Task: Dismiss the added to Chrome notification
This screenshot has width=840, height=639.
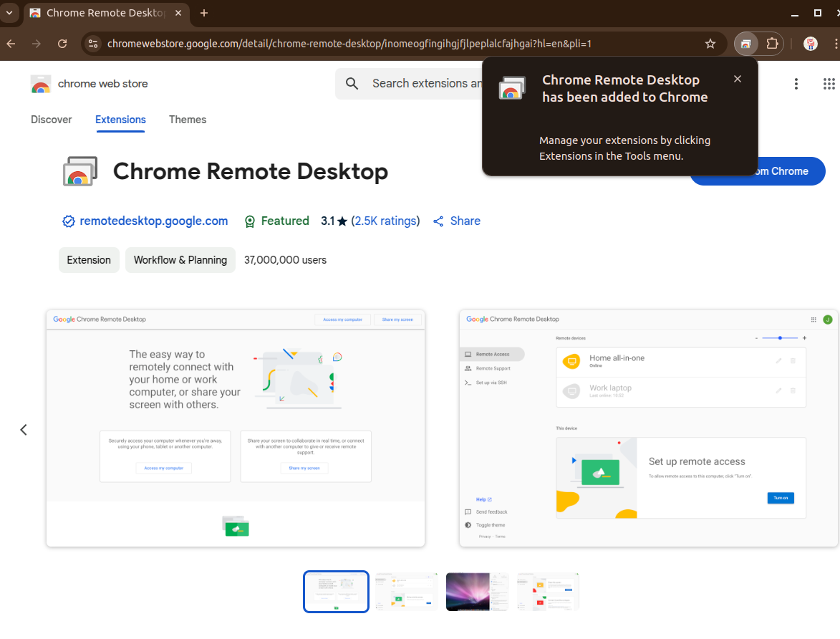Action: click(737, 79)
